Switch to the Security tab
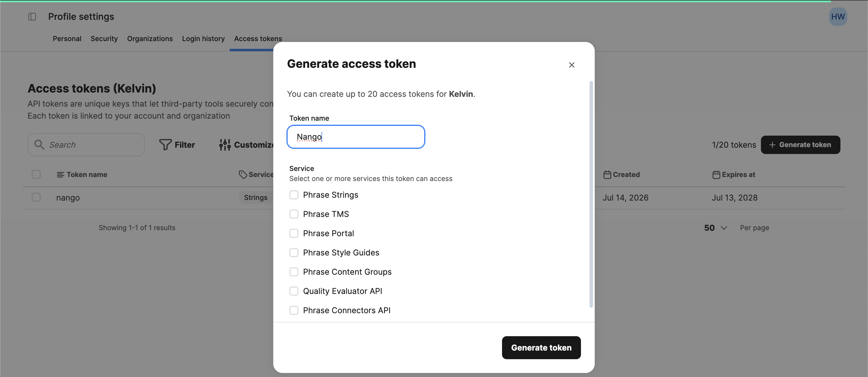This screenshot has width=868, height=377. pos(104,39)
